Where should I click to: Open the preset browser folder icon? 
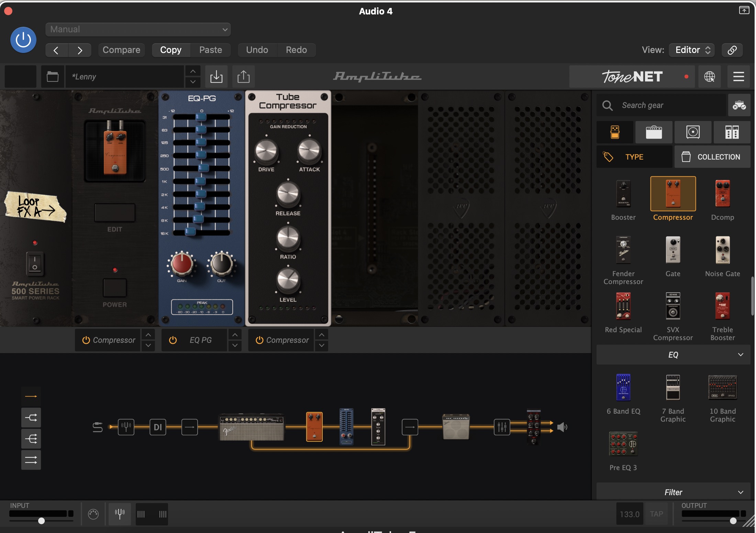pyautogui.click(x=53, y=76)
